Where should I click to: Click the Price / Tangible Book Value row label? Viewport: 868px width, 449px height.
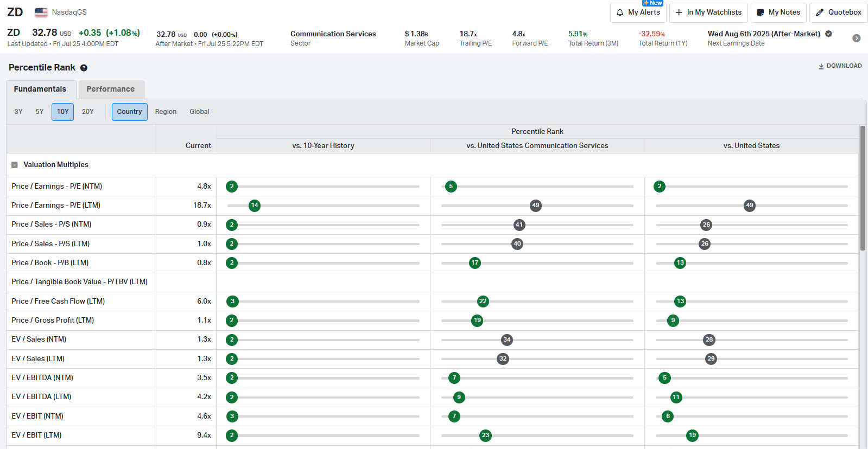click(80, 282)
